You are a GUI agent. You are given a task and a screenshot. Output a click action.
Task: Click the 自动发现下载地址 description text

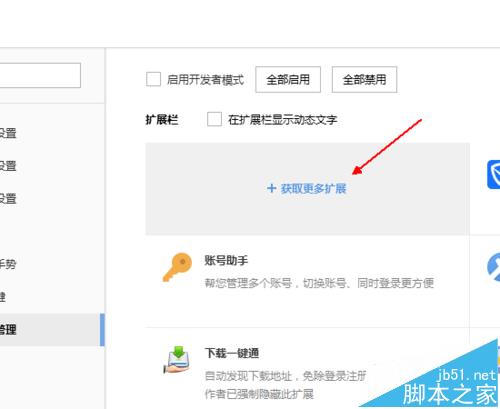(285, 376)
